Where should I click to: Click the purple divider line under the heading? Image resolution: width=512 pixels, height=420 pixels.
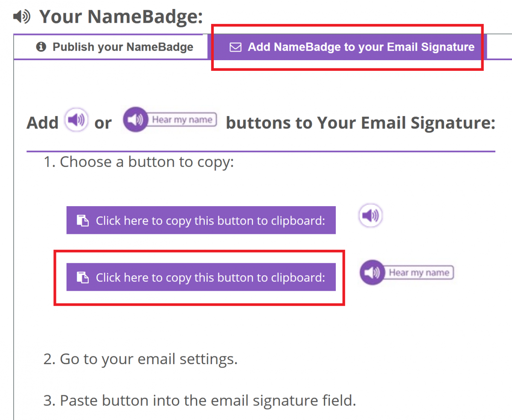click(x=261, y=151)
